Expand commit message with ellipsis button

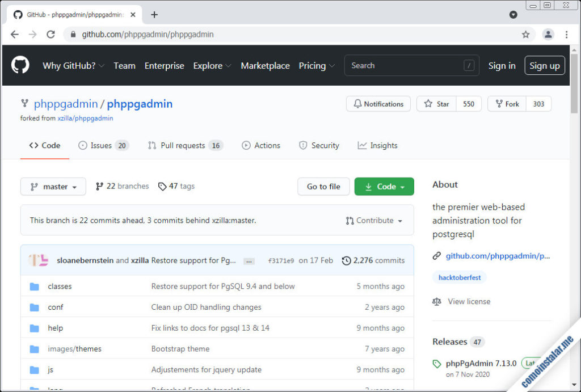[249, 261]
